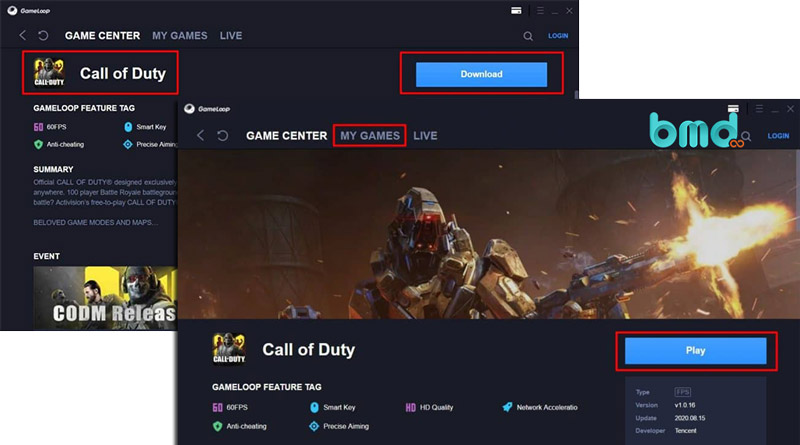Click SUMMARY heading in back window
Screen dimensions: 800x445
(53, 169)
